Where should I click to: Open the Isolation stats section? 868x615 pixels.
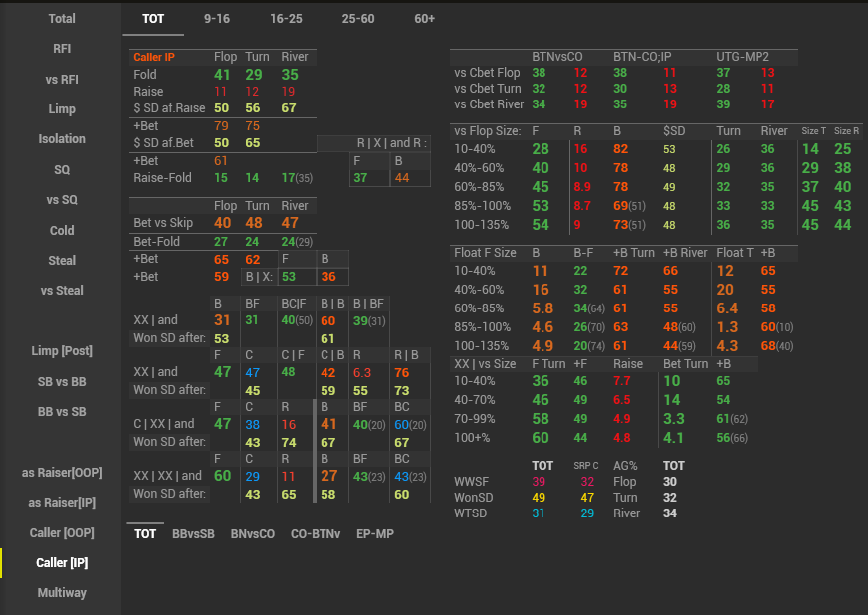tap(61, 139)
